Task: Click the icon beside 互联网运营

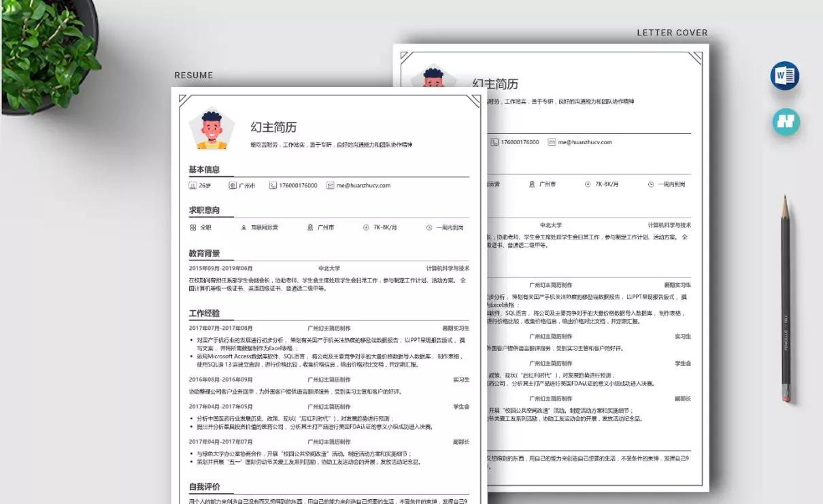Action: [x=244, y=228]
